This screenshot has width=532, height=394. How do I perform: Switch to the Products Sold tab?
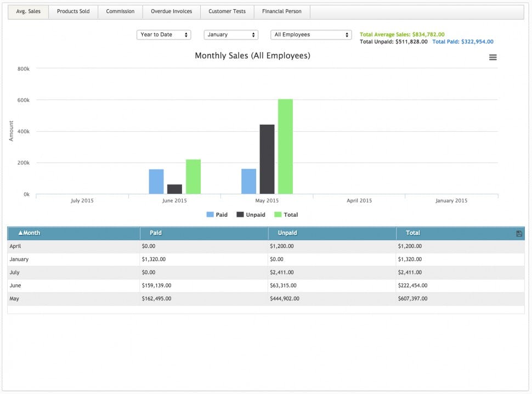(x=73, y=11)
